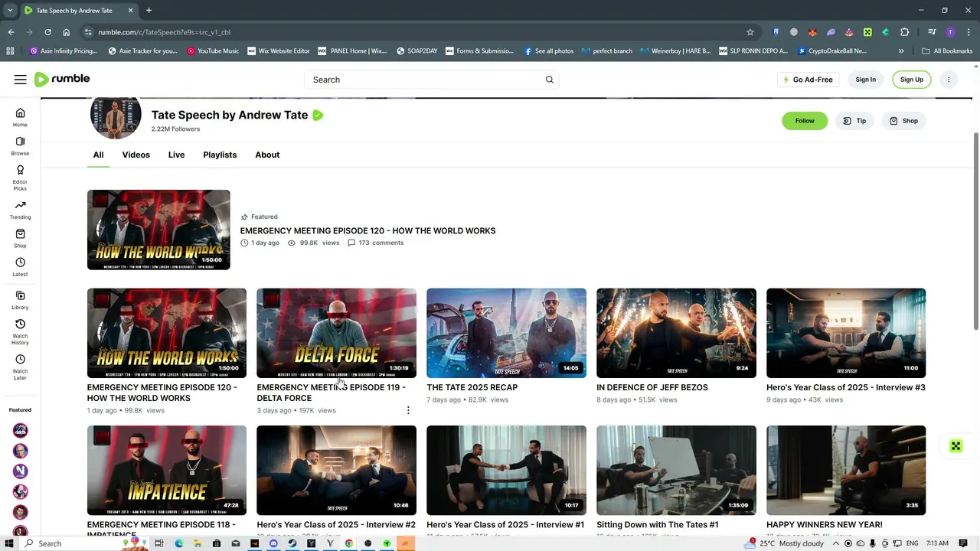Click the verified badge next to channel name
980x551 pixels.
click(x=318, y=115)
